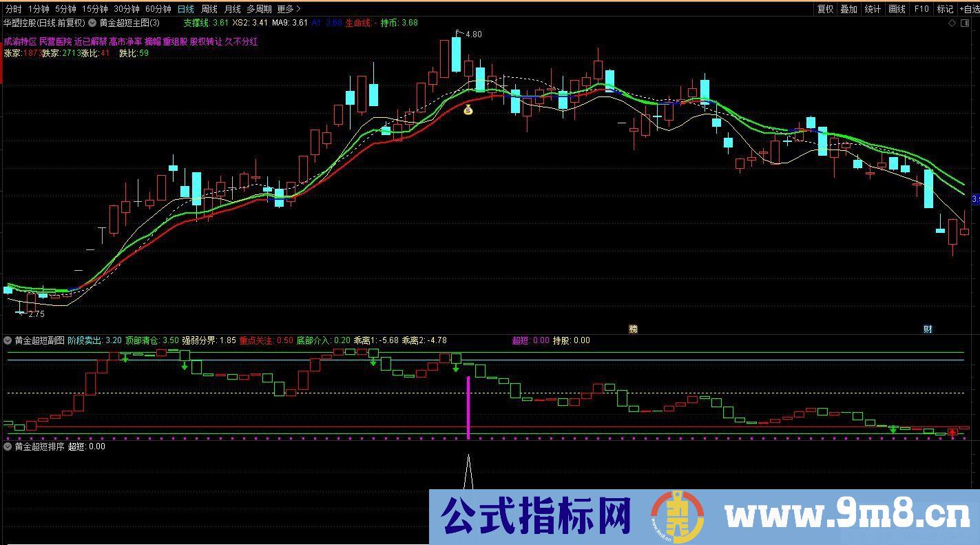Click the 支撑线: 3.61 value
This screenshot has width=980, height=545.
coord(205,23)
